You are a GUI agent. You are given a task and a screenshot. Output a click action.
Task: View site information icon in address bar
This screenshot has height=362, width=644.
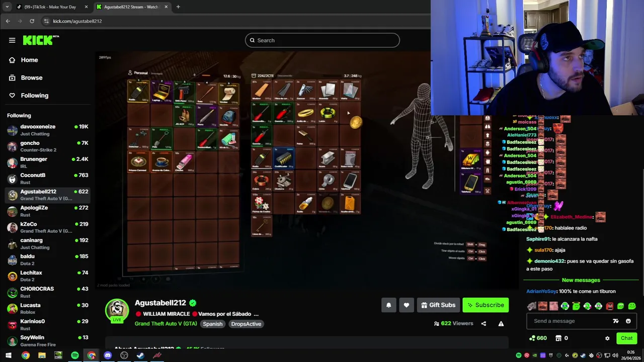(x=46, y=21)
